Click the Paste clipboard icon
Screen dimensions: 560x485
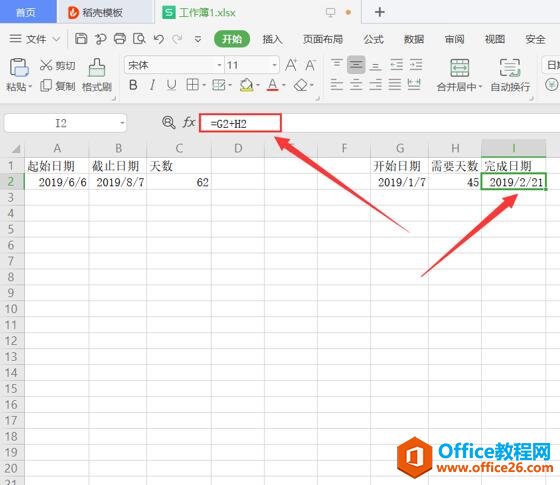coord(19,67)
